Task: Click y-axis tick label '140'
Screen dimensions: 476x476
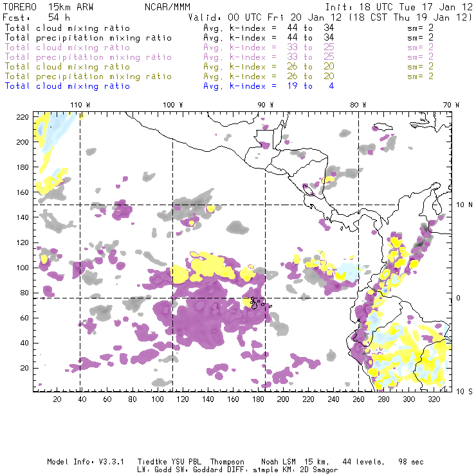Action: (x=23, y=217)
